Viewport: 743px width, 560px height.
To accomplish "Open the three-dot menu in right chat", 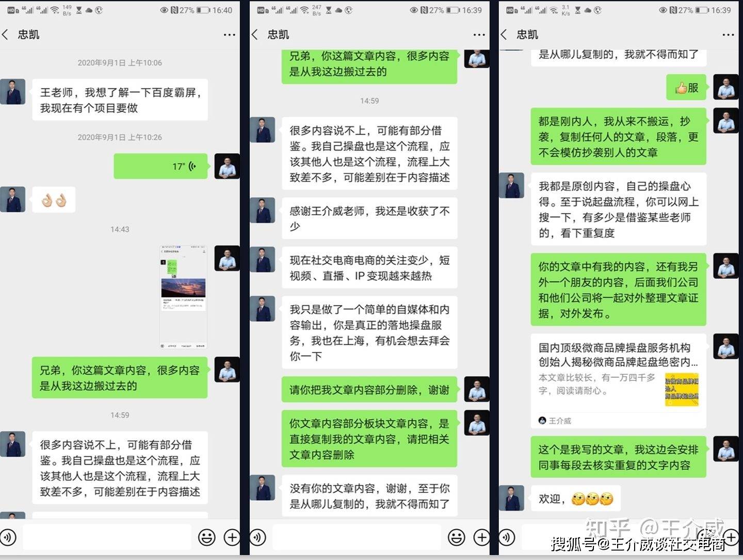I will [728, 35].
